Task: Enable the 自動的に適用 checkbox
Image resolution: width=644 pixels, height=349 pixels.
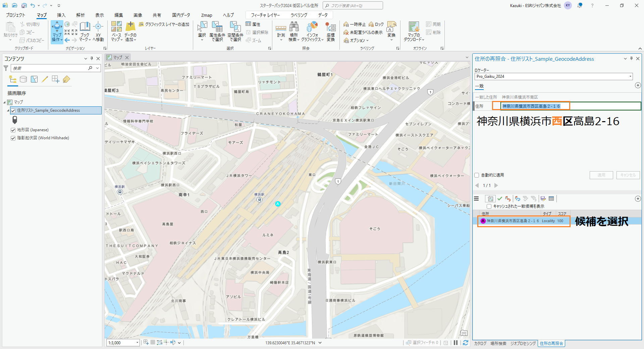Action: tap(477, 175)
